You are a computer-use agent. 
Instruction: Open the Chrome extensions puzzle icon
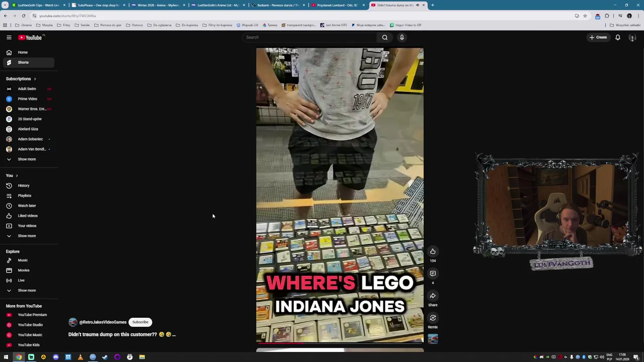[607, 16]
